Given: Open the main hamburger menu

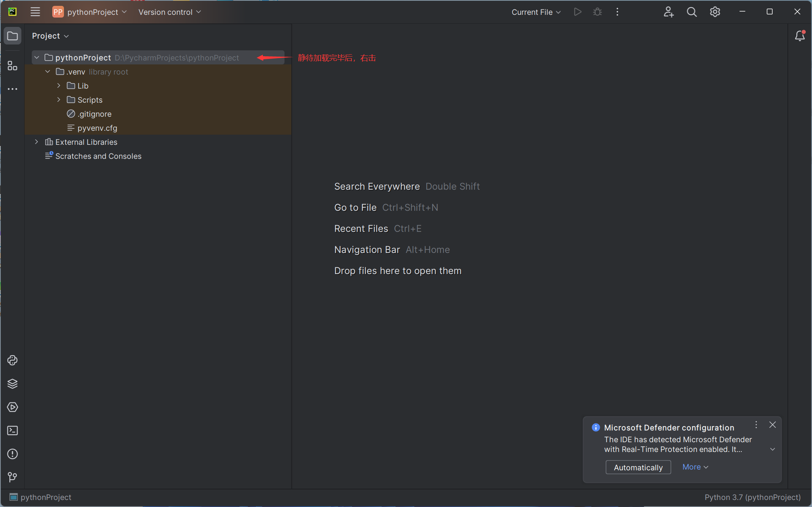Looking at the screenshot, I should (35, 12).
